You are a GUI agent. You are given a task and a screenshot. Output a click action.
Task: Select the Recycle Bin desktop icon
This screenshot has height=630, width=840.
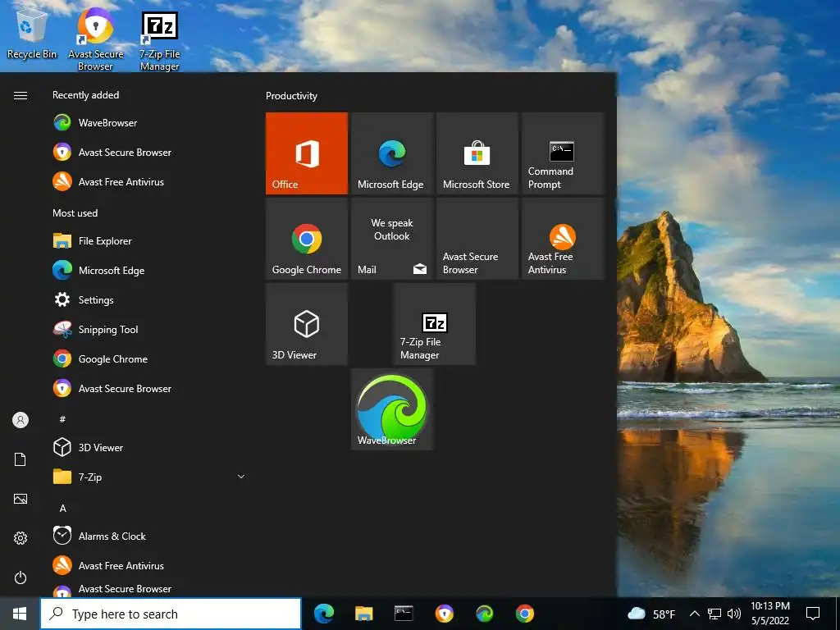pyautogui.click(x=32, y=34)
